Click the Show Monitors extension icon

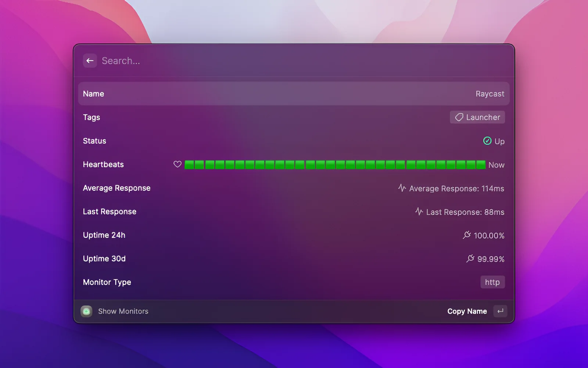(x=86, y=311)
